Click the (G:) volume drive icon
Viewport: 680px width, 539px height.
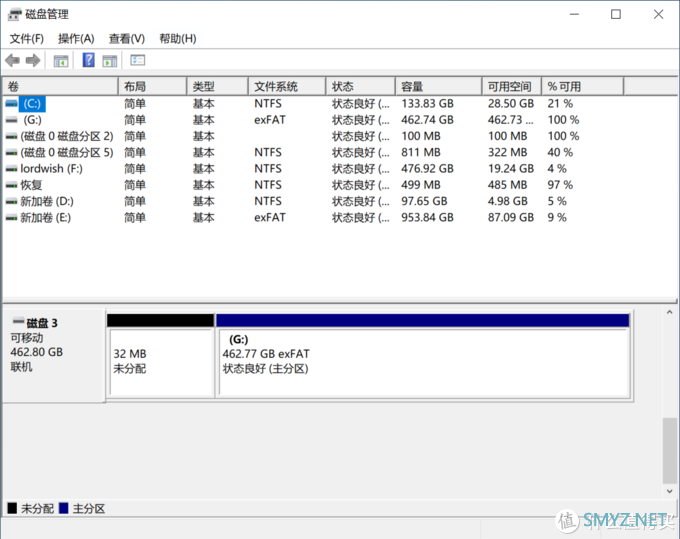click(x=12, y=120)
